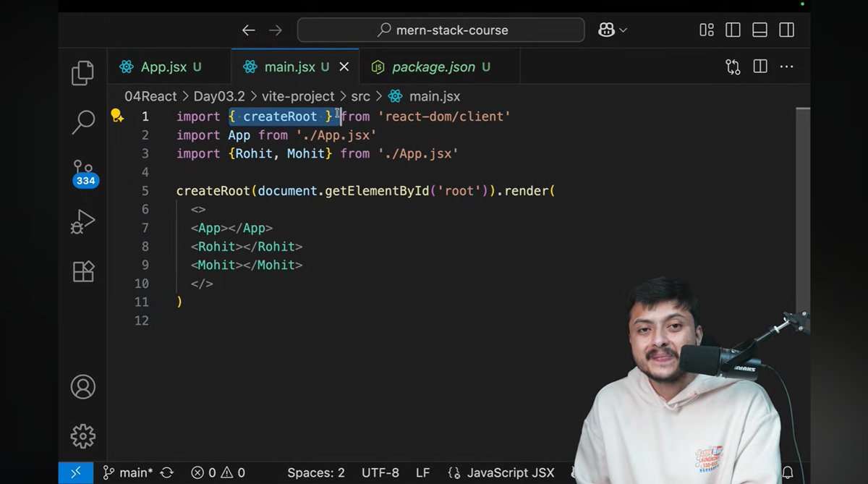Image resolution: width=868 pixels, height=484 pixels.
Task: Open the Search view in activity bar
Action: point(83,122)
